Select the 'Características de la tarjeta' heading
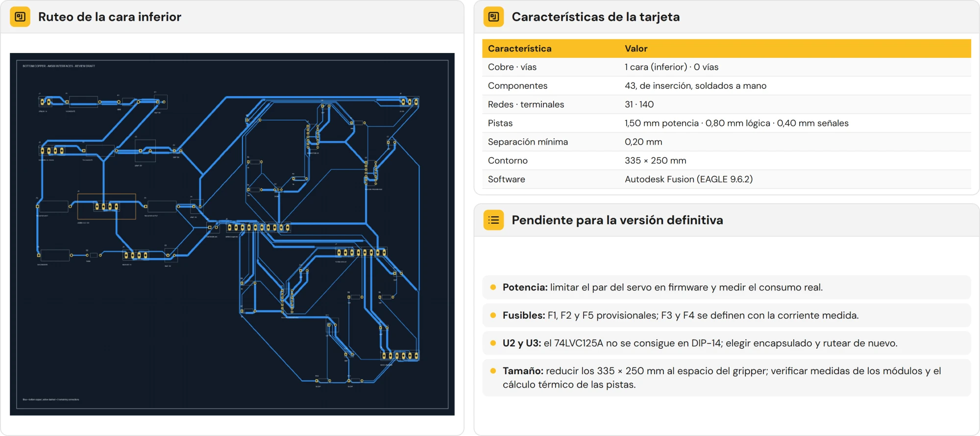This screenshot has height=436, width=980. click(x=596, y=17)
